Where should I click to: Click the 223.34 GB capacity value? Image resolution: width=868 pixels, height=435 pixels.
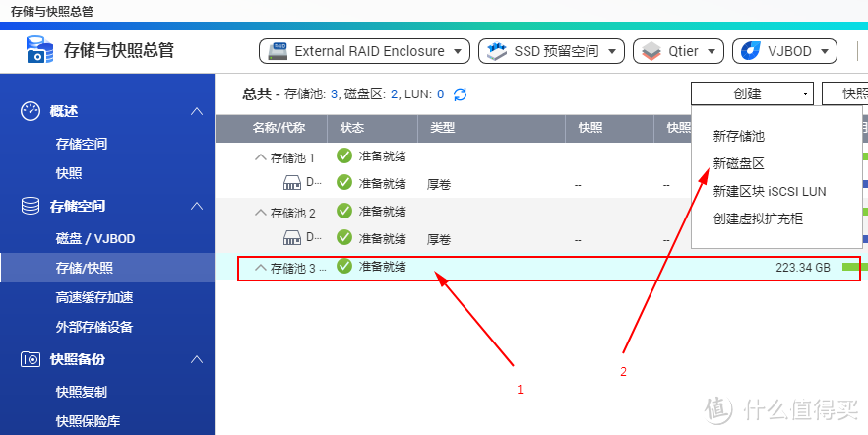point(803,268)
